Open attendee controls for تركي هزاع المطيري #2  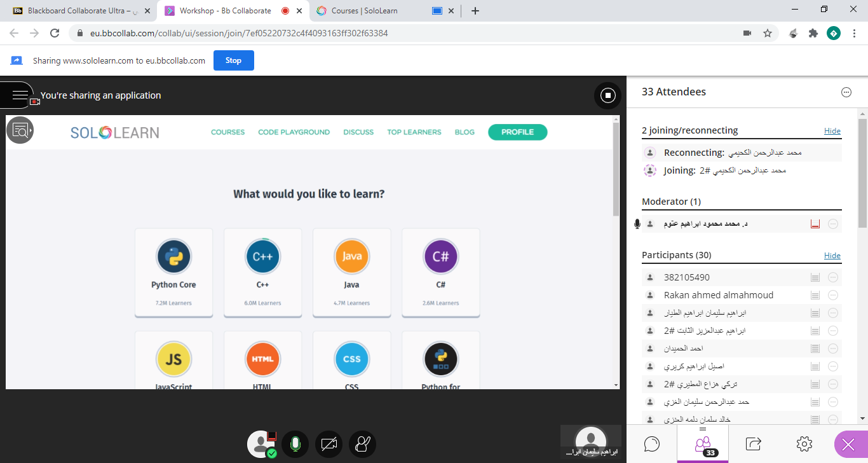click(x=833, y=384)
